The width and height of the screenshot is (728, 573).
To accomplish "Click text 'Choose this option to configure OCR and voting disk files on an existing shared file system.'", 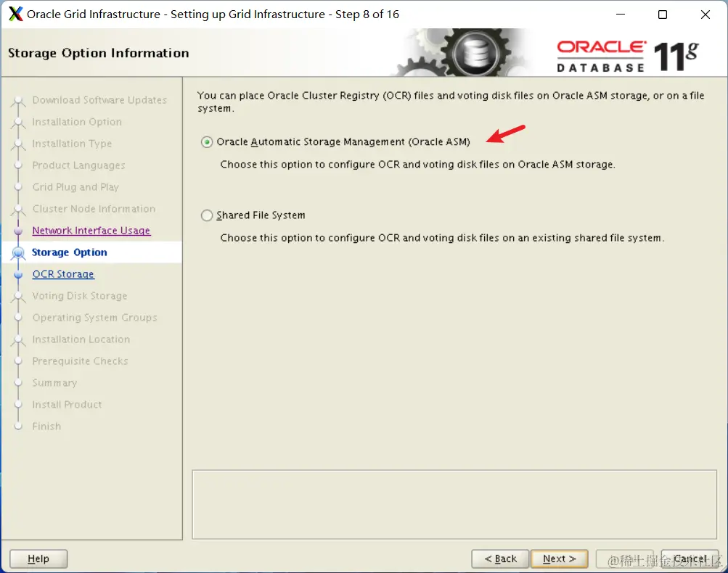I will click(442, 238).
